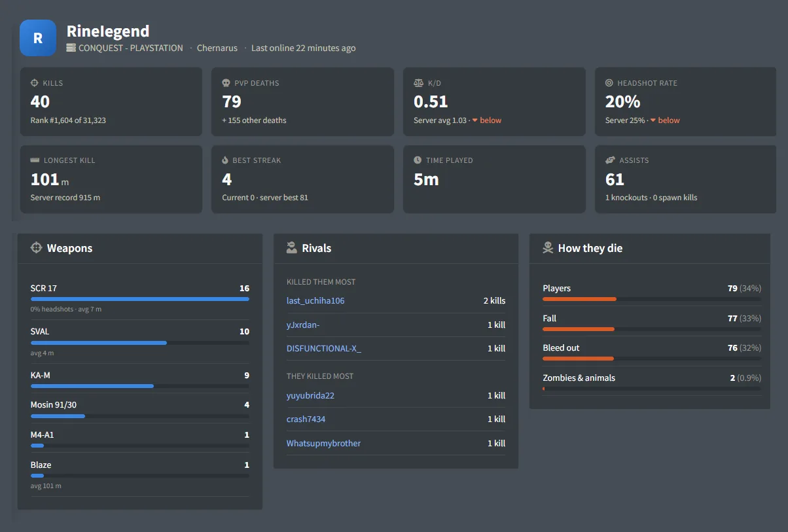The width and height of the screenshot is (788, 532).
Task: Click the target icon beside HEADSHOT RATE
Action: [x=609, y=83]
